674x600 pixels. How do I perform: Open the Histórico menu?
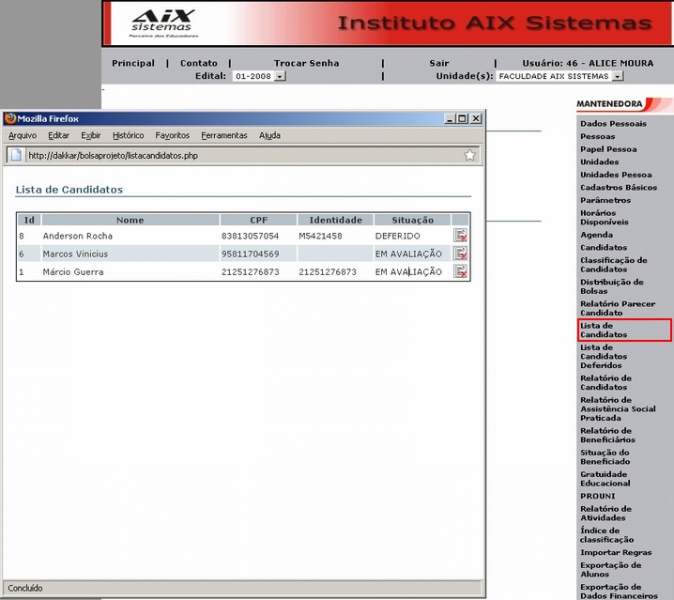point(128,135)
